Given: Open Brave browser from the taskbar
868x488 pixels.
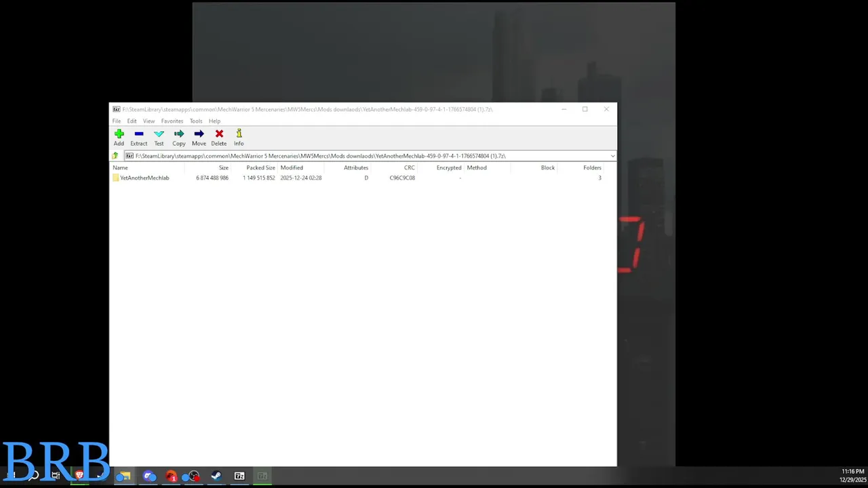Looking at the screenshot, I should [x=79, y=475].
